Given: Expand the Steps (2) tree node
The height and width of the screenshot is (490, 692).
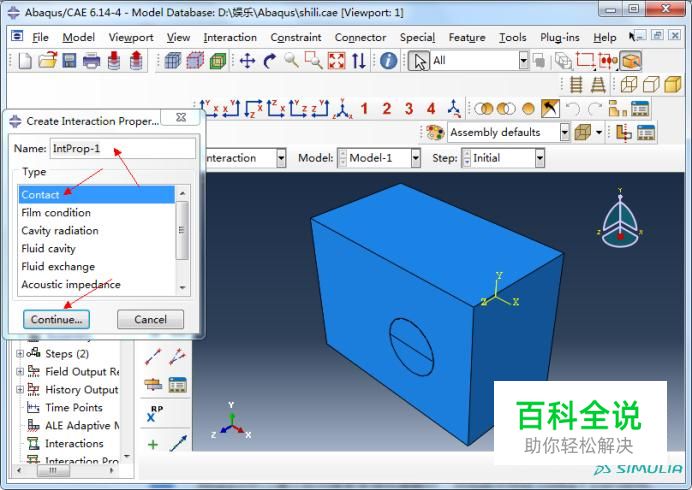Looking at the screenshot, I should pyautogui.click(x=19, y=354).
